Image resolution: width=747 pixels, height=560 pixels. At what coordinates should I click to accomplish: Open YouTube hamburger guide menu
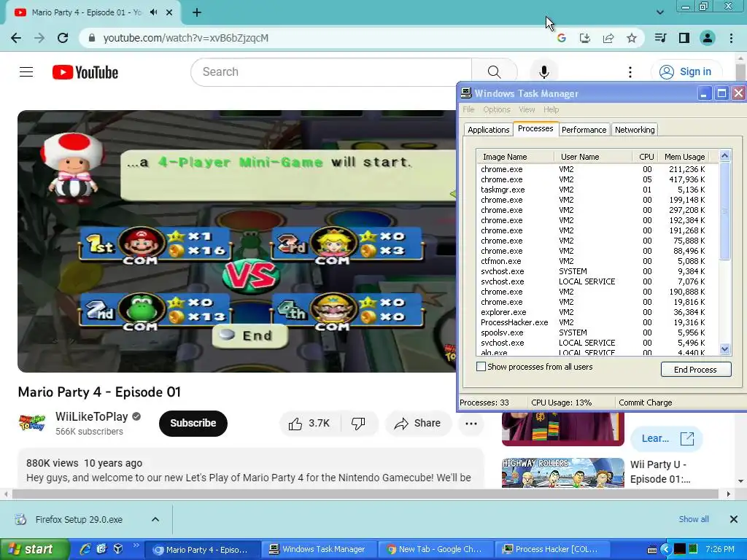26,72
